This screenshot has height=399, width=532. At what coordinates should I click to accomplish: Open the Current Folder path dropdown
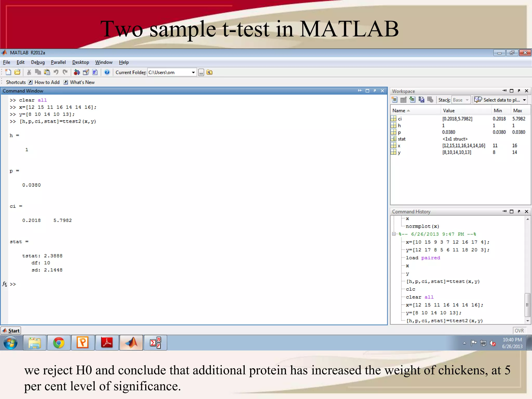coord(193,72)
